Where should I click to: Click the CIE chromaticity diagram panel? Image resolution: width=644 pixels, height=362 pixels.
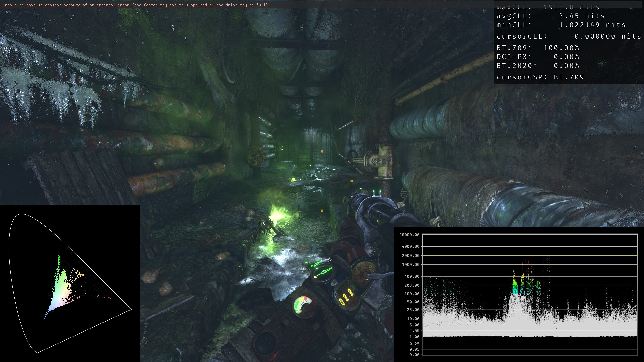(70, 284)
